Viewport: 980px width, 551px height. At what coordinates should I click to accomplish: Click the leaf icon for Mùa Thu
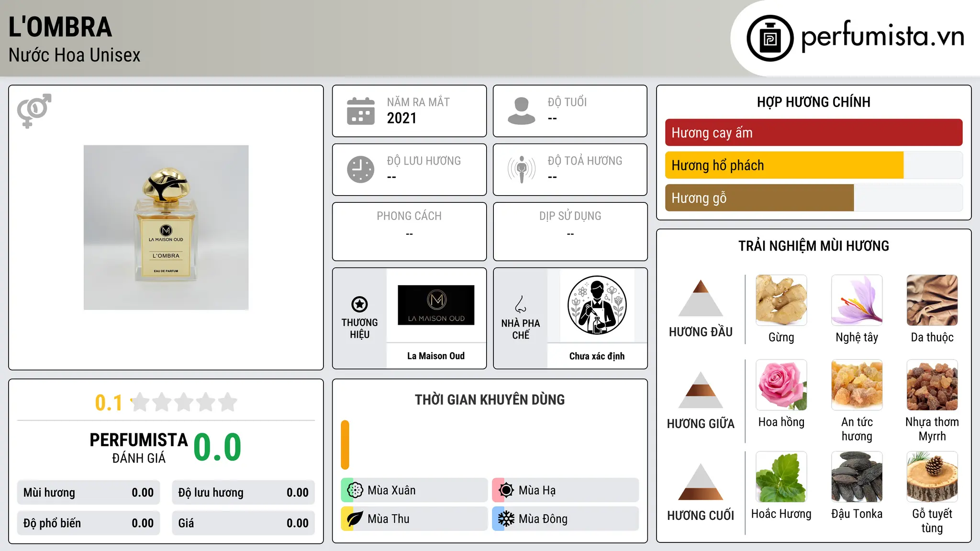(x=355, y=519)
